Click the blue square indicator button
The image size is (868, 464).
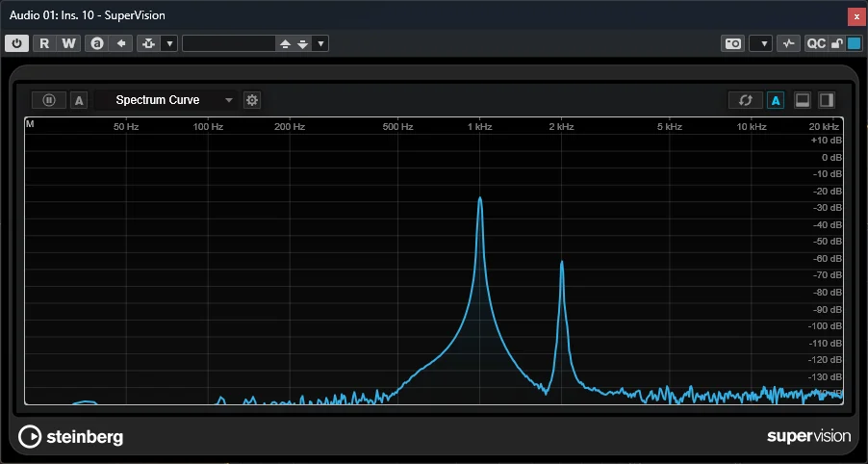(x=855, y=43)
